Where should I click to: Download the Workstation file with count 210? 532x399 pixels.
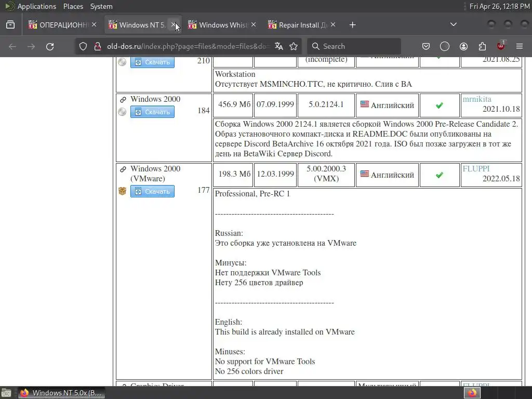click(x=152, y=62)
